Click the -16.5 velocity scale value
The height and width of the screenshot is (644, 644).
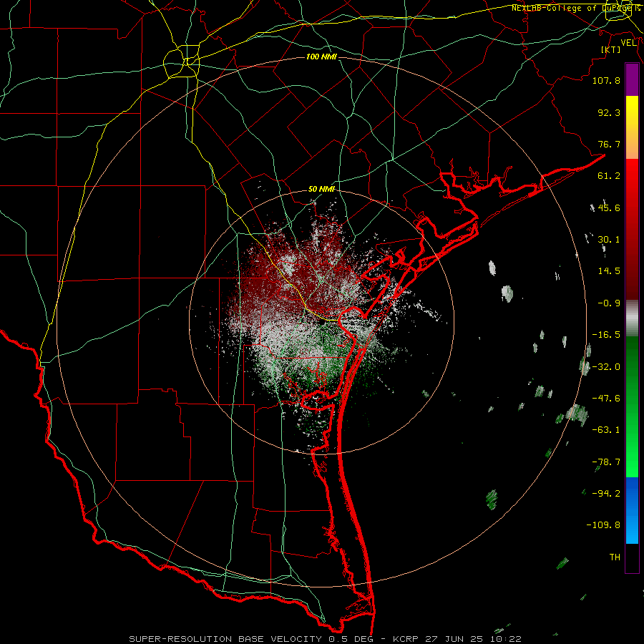pos(606,335)
